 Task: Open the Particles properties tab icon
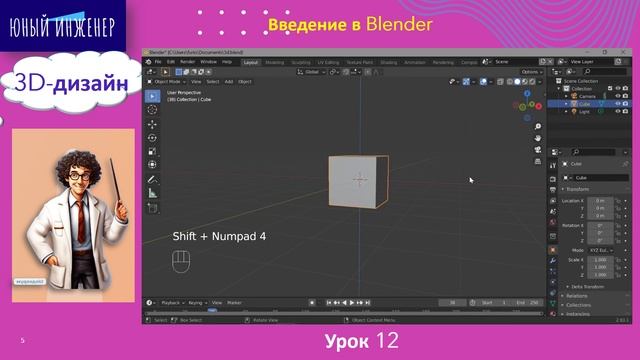click(x=553, y=271)
